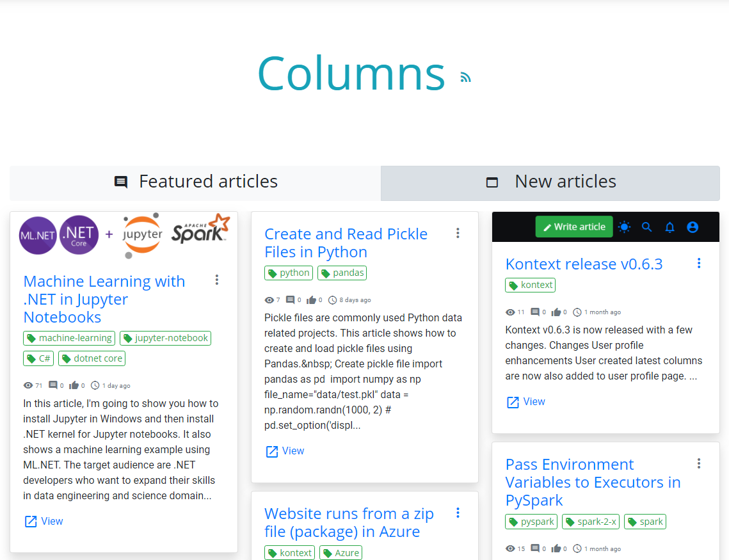Click the sun theme icon in thumbnail
This screenshot has width=729, height=560.
pos(625,227)
